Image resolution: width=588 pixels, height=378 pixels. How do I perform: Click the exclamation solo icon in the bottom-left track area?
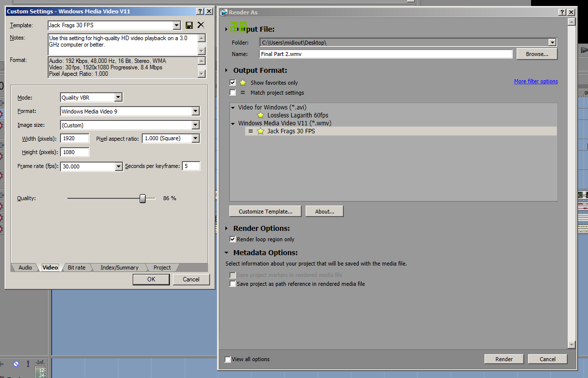tap(28, 364)
